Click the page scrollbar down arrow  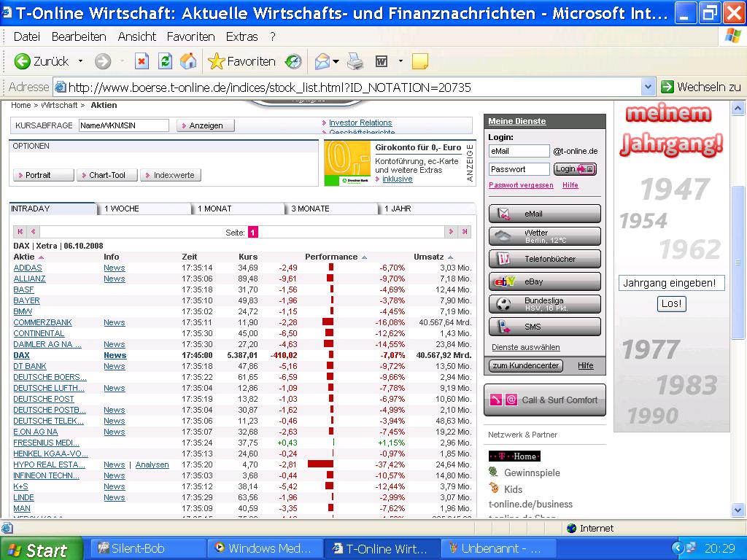[x=738, y=510]
